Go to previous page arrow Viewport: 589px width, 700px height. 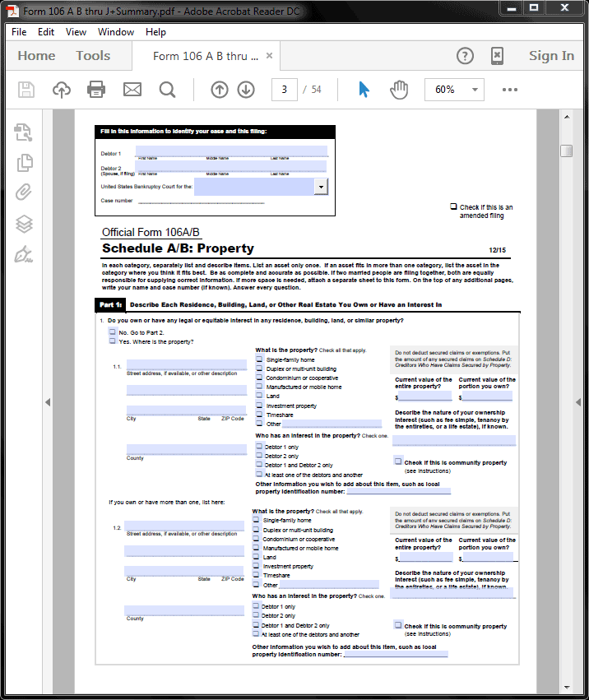[x=220, y=90]
